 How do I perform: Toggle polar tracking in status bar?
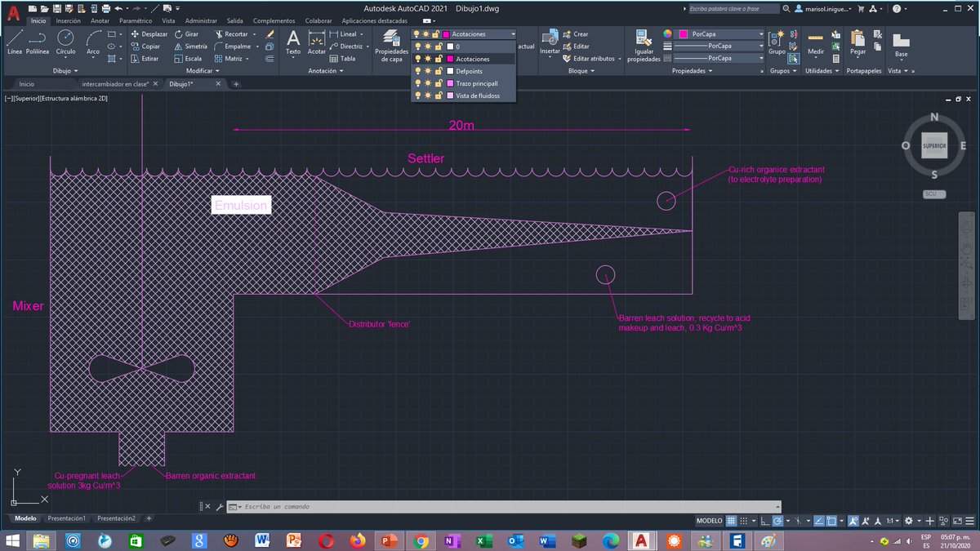tap(778, 520)
